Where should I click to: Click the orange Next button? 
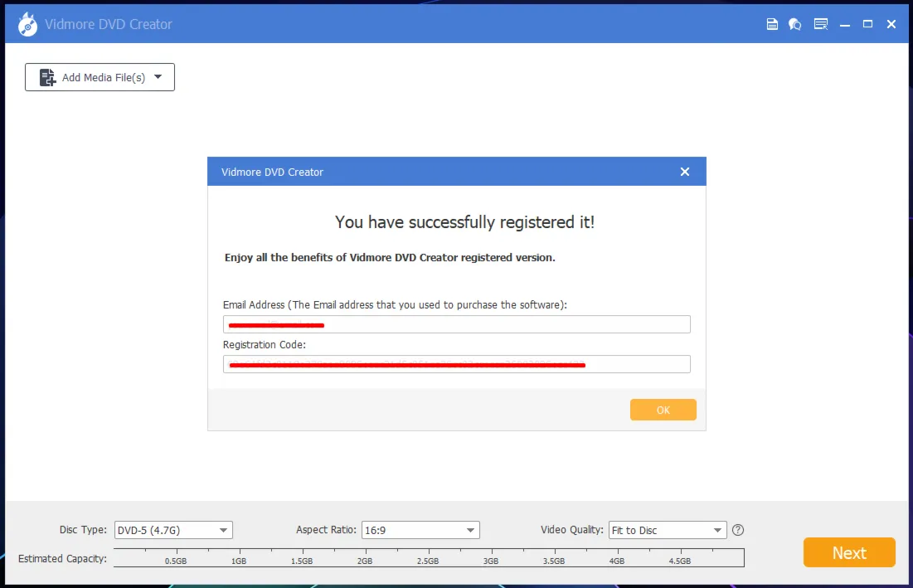coord(849,552)
